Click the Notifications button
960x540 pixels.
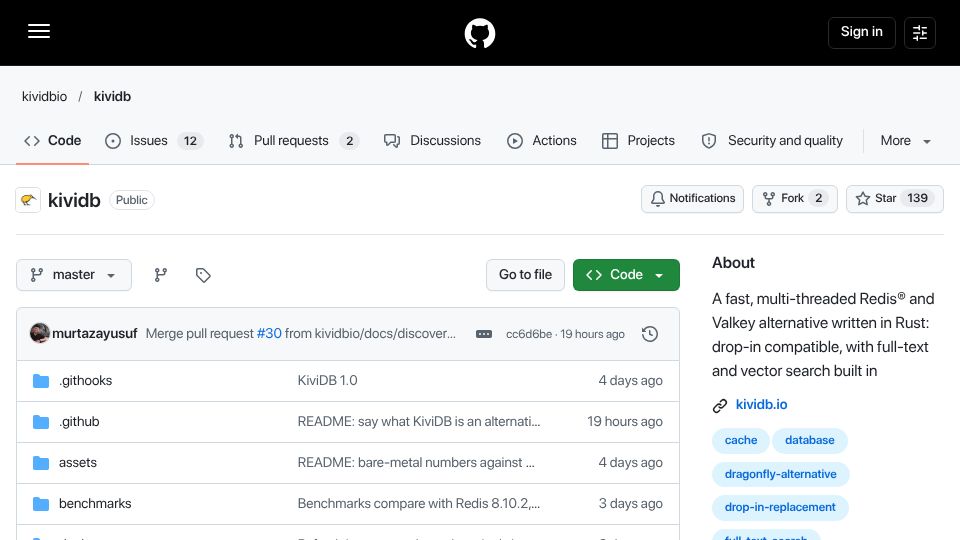pos(692,198)
